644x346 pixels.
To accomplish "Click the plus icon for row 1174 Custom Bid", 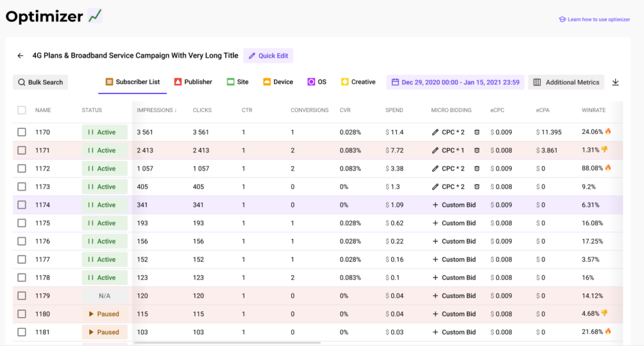I will click(435, 205).
